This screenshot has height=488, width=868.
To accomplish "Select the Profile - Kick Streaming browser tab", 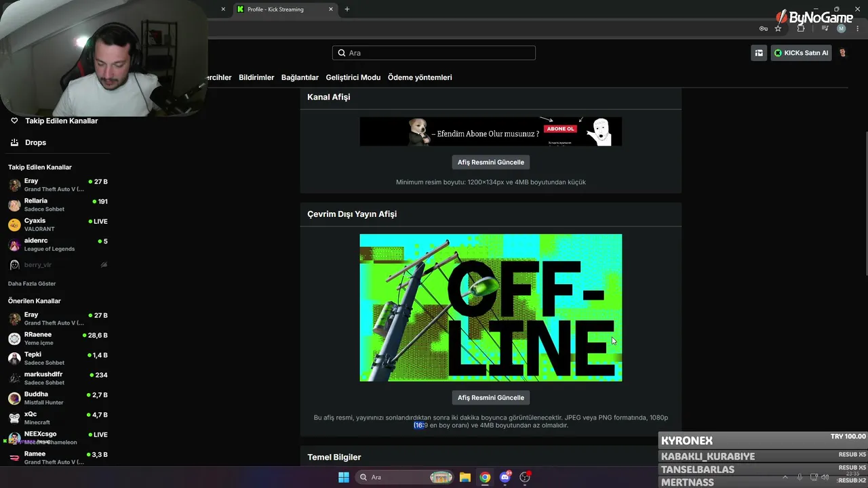I will (285, 9).
